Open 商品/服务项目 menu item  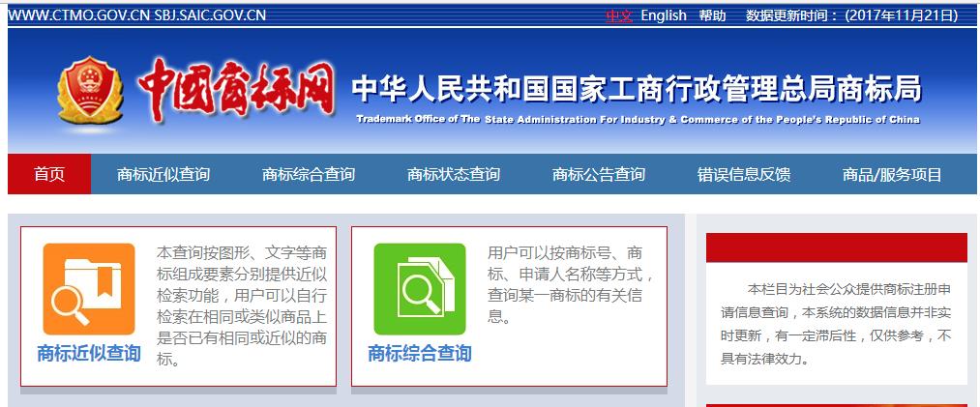click(892, 174)
